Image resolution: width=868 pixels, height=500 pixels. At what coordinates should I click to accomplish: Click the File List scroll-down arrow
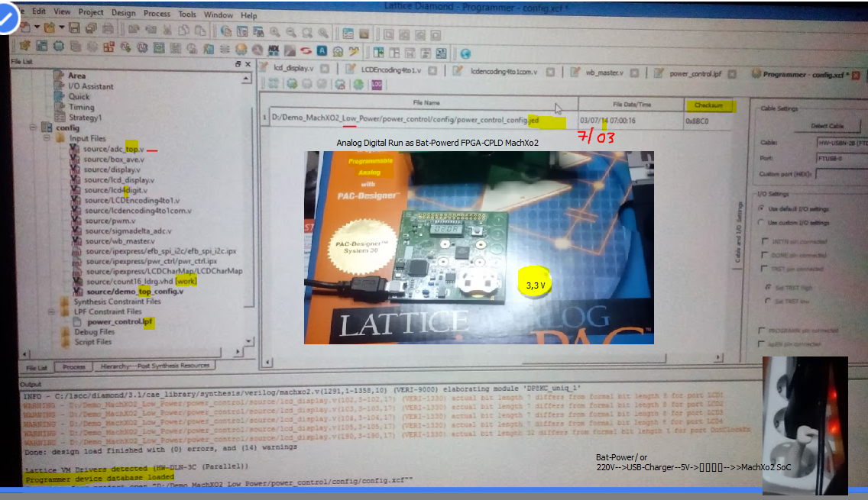coord(248,340)
